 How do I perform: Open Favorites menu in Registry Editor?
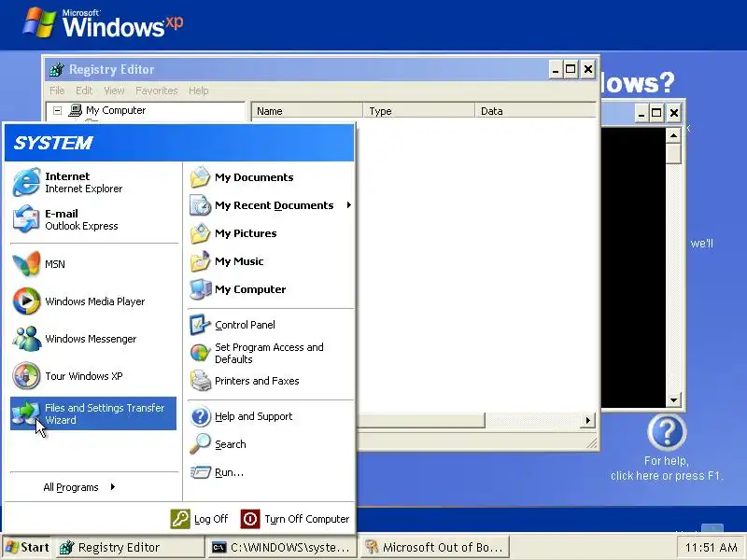pyautogui.click(x=156, y=91)
